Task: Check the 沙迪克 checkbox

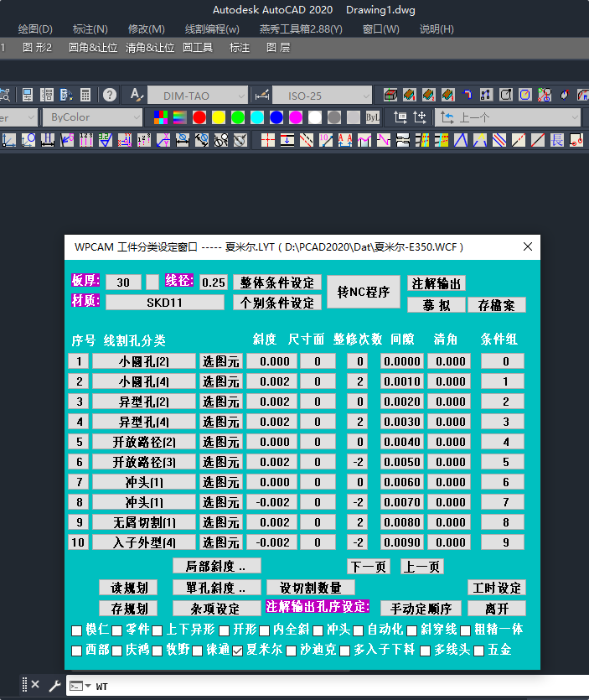Action: point(291,651)
